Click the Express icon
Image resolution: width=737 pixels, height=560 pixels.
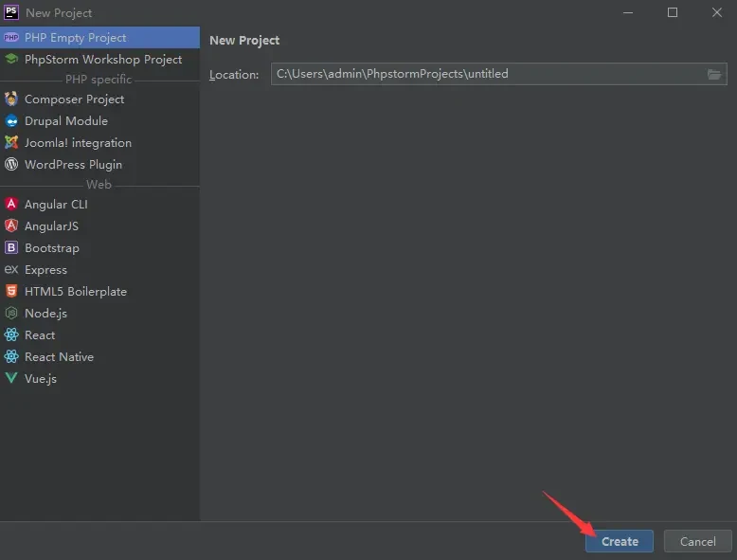click(11, 269)
